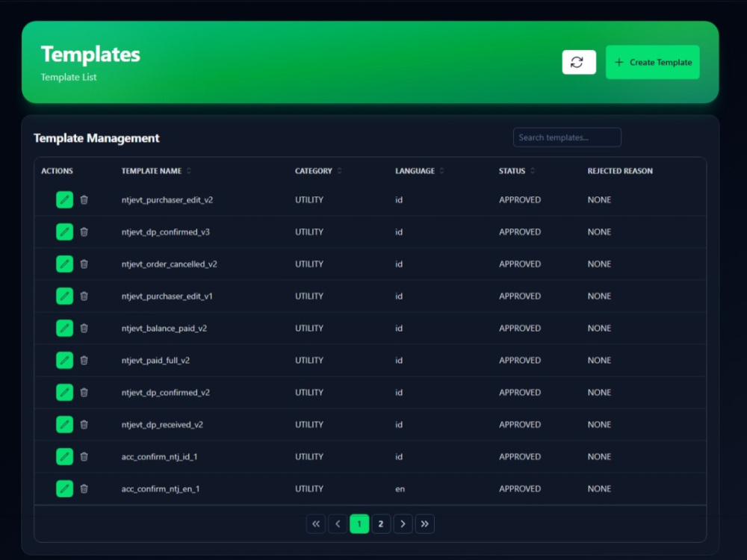Delete the acc_confirm_ntj_en_1 template
The image size is (747, 560).
[84, 488]
